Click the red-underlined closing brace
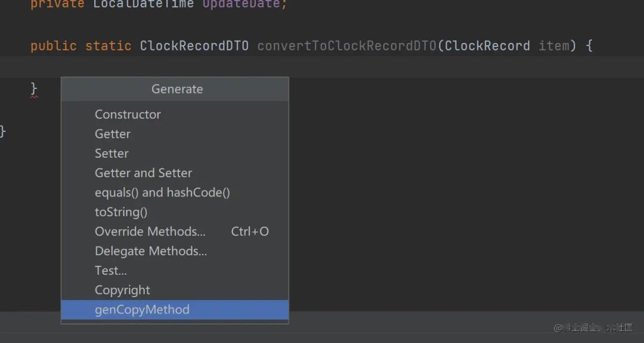Viewport: 644px width, 343px height. 34,89
